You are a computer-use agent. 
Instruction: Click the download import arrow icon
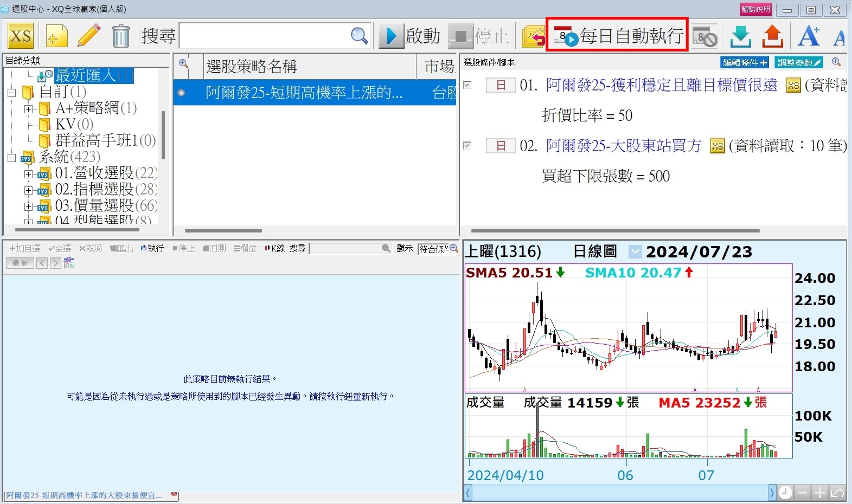(740, 36)
